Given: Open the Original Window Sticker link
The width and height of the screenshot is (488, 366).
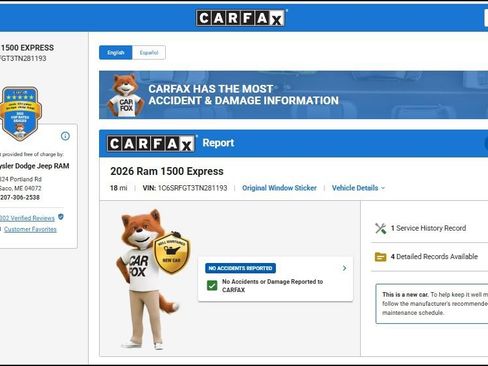Looking at the screenshot, I should point(279,188).
